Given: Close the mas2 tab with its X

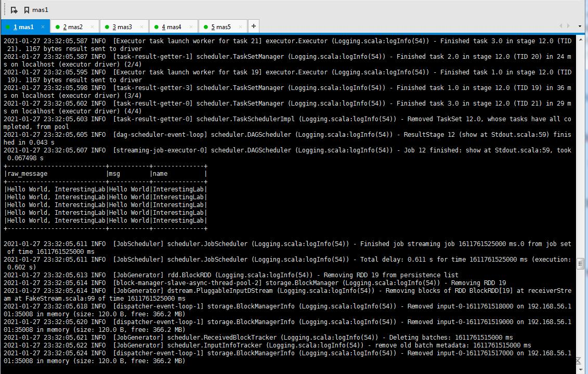Looking at the screenshot, I should (x=92, y=27).
